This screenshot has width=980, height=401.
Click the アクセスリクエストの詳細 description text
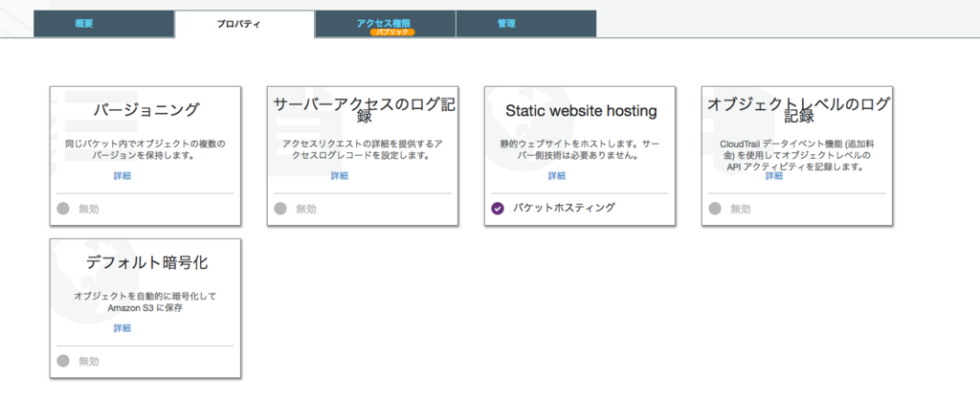(363, 150)
